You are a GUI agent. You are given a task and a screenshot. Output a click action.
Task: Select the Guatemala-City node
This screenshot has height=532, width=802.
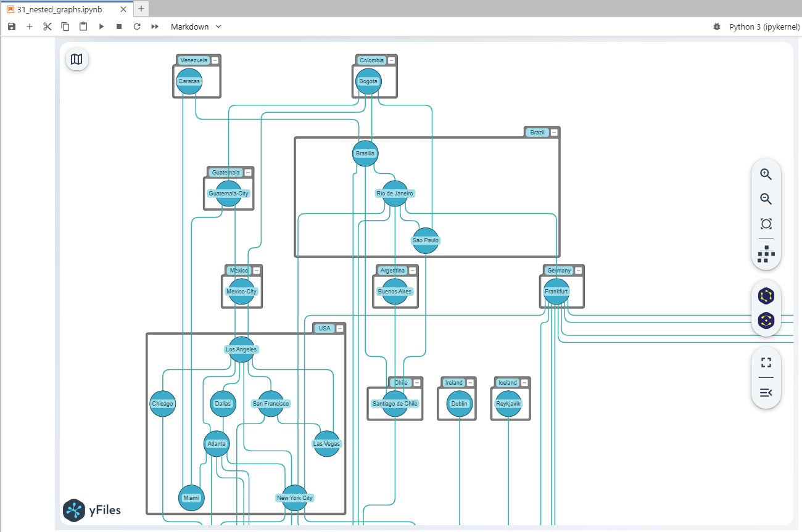click(x=228, y=194)
